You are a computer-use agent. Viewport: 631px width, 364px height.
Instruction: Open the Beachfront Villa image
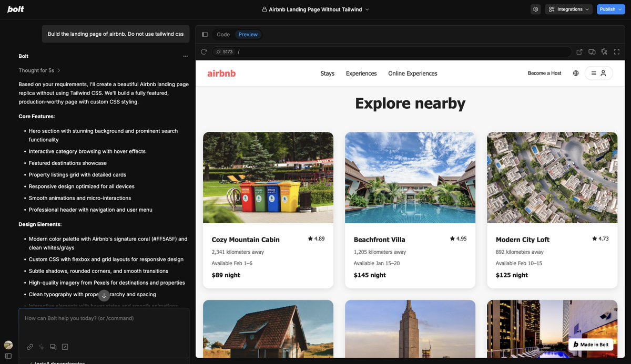pos(410,178)
